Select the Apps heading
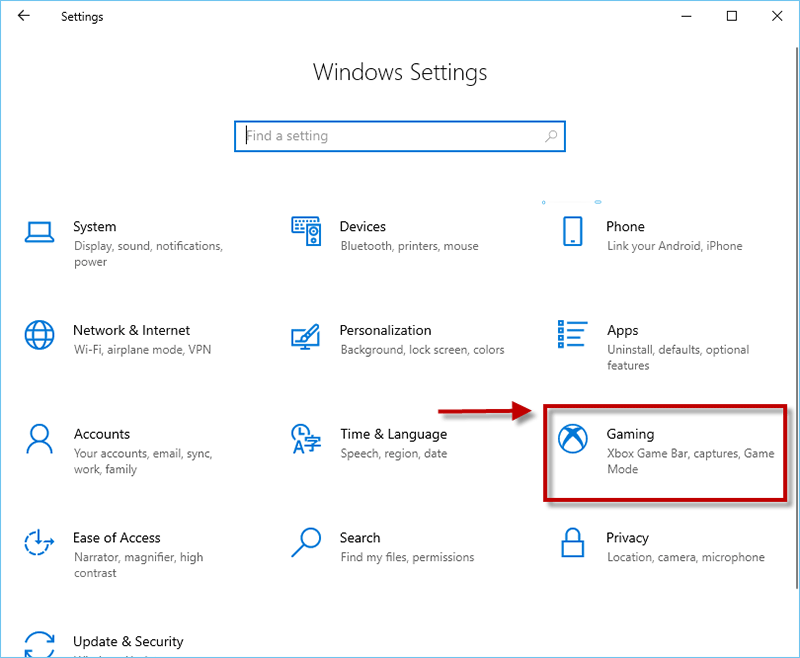 click(x=622, y=331)
